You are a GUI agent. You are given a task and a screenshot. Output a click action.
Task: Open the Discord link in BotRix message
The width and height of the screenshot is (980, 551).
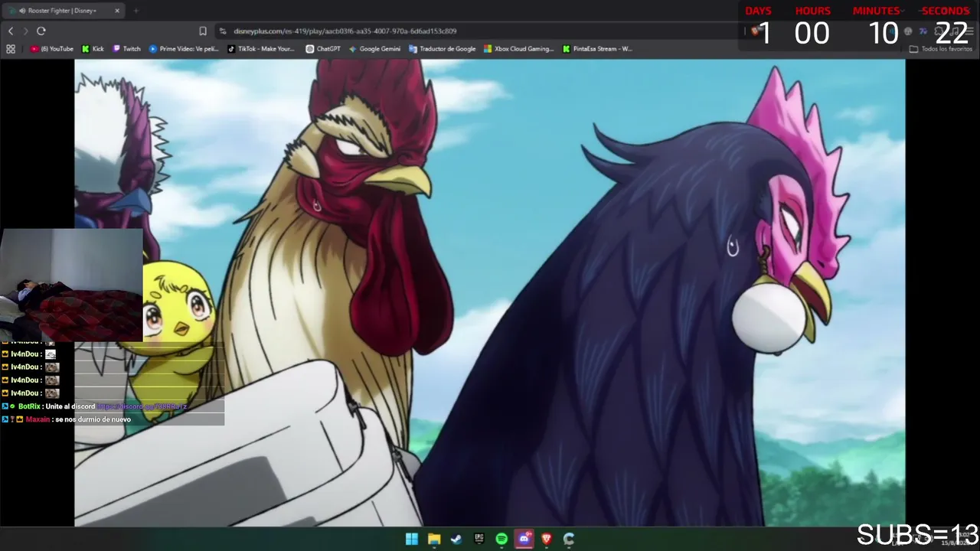[x=142, y=406]
